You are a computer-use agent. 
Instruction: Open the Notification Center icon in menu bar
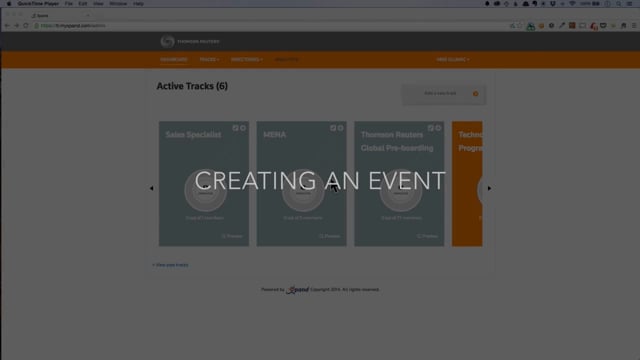[629, 4]
